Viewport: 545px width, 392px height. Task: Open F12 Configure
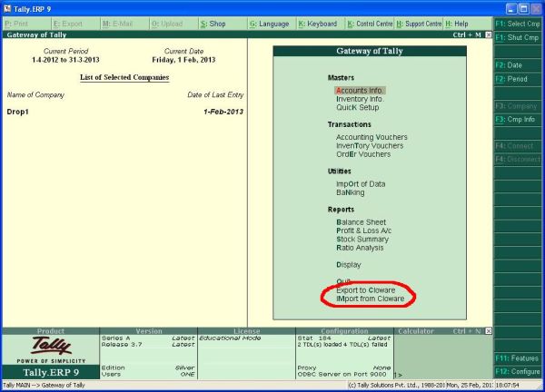pos(518,371)
